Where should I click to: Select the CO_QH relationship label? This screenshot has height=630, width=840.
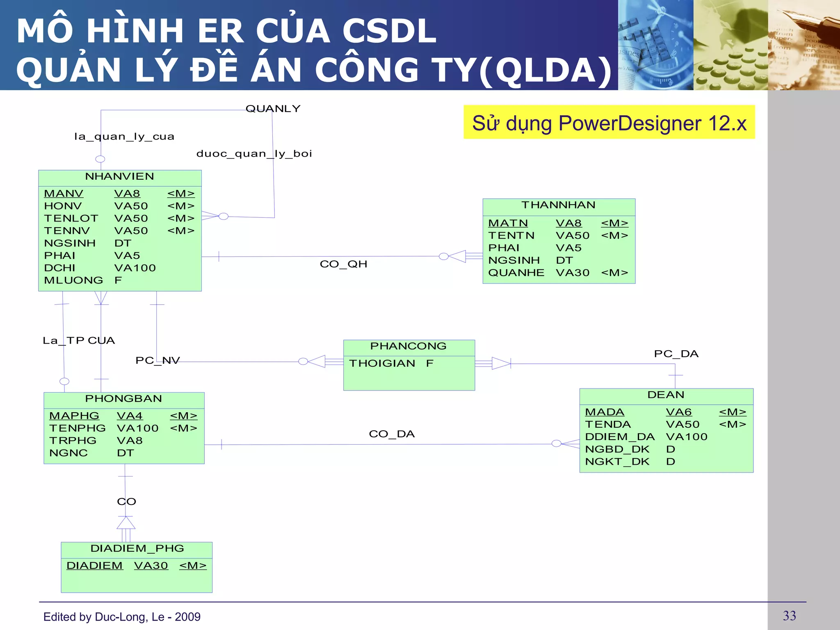click(x=343, y=264)
